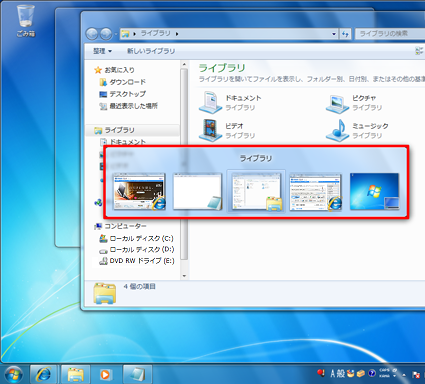Click the Action Center flag tray icon
This screenshot has width=425, height=384.
(416, 375)
